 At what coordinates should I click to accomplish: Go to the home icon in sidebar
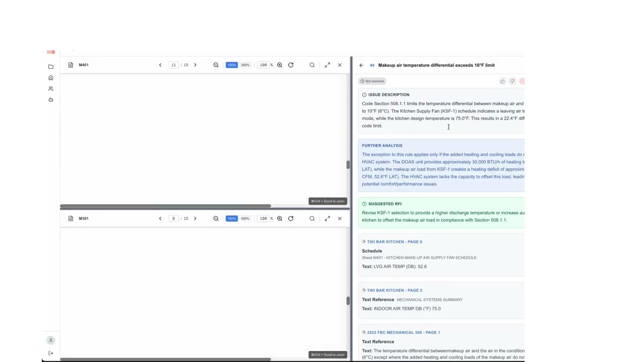(x=51, y=78)
